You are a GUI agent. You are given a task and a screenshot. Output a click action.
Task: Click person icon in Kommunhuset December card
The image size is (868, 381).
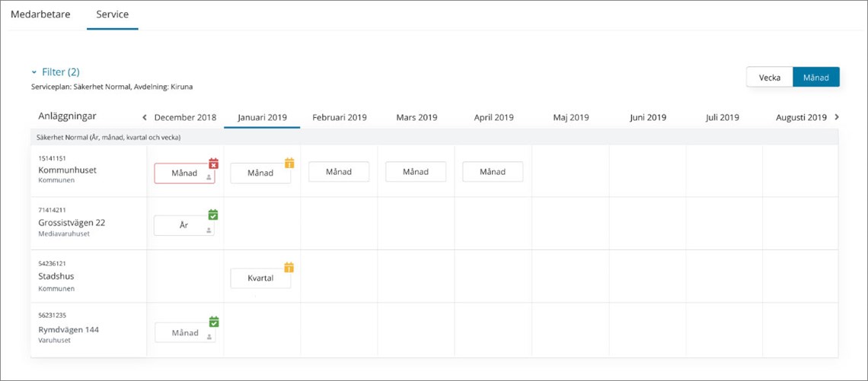pyautogui.click(x=208, y=176)
